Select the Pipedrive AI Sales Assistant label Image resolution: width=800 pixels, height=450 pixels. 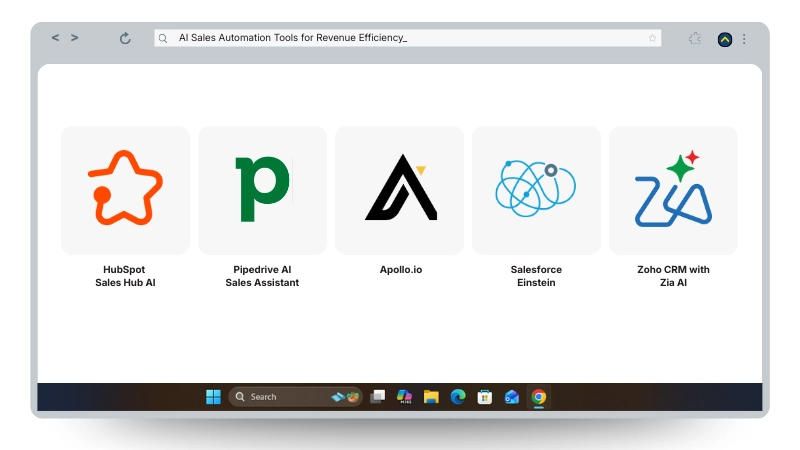click(x=262, y=276)
